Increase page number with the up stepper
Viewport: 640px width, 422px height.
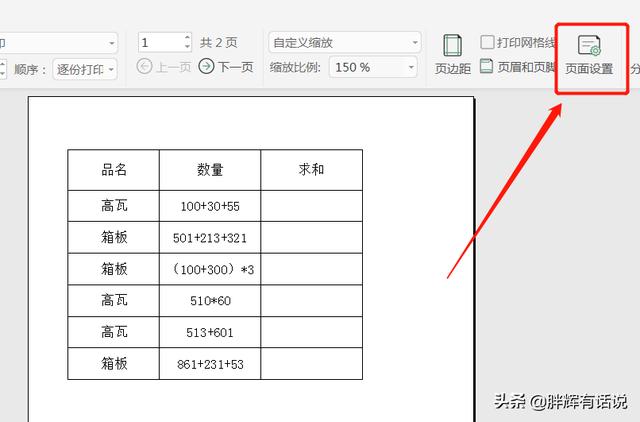coord(186,38)
